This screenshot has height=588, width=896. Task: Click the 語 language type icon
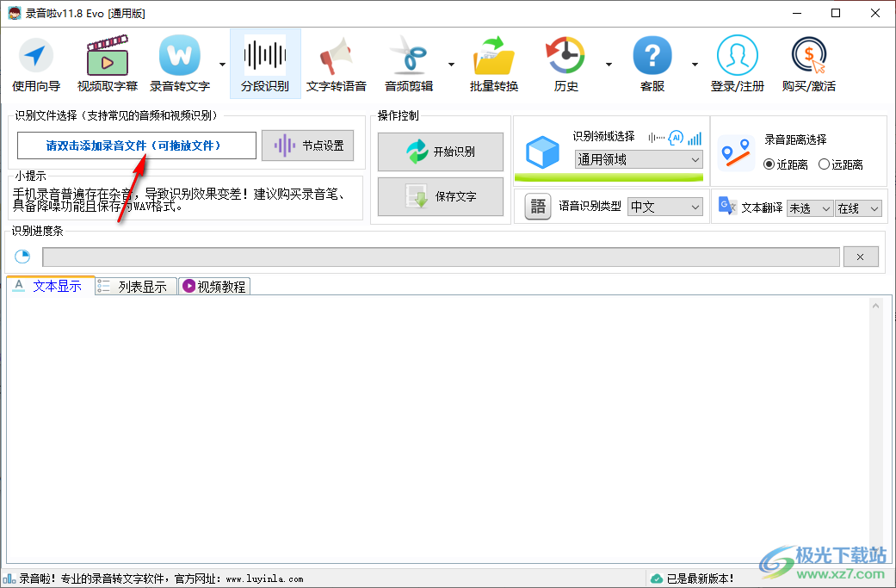point(538,207)
